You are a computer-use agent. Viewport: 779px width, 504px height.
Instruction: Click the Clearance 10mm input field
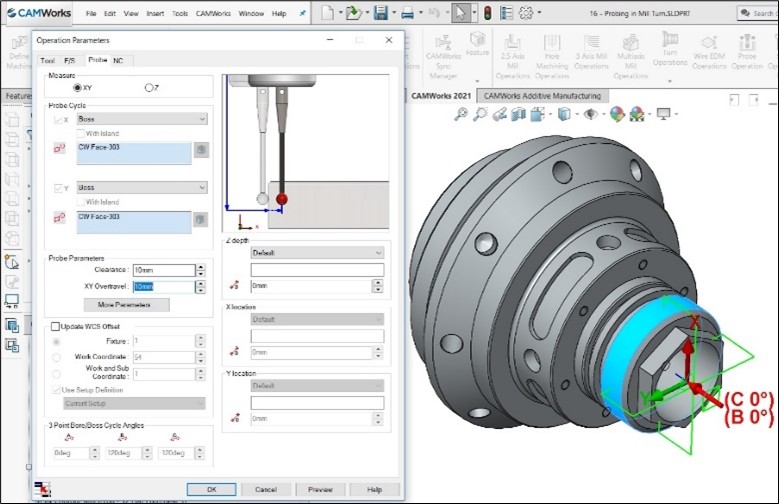pyautogui.click(x=164, y=270)
